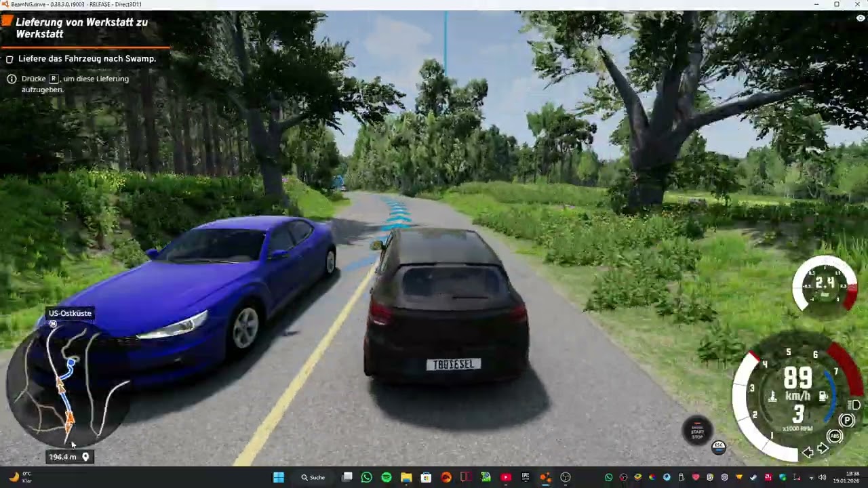Click the 'US-Ostküste' map label
The height and width of the screenshot is (488, 868).
[x=70, y=313]
